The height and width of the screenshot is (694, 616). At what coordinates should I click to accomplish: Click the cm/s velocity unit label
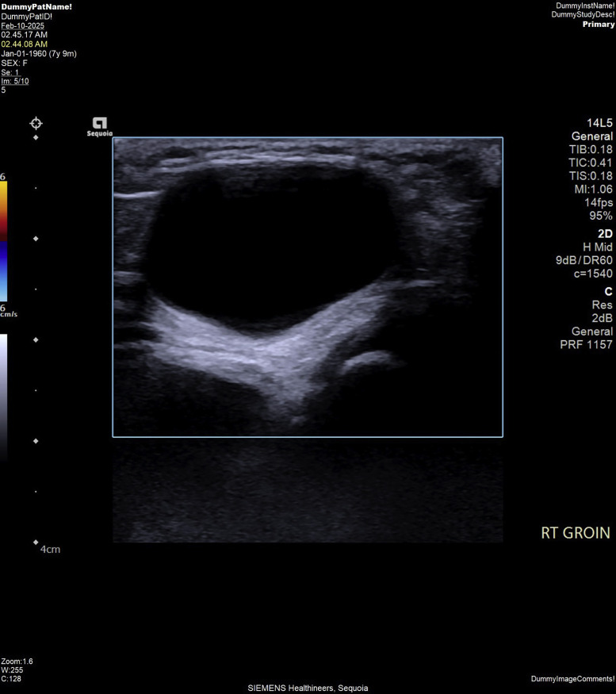click(9, 314)
